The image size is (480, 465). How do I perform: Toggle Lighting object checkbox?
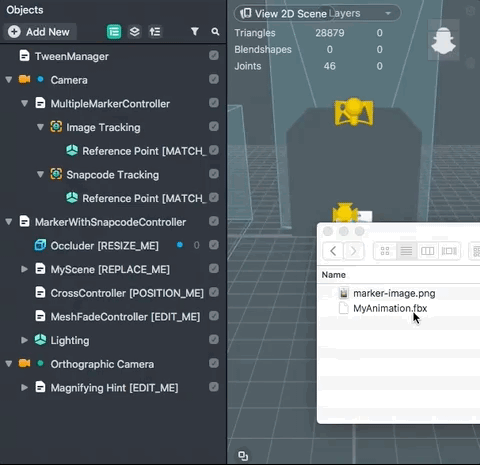pos(214,340)
